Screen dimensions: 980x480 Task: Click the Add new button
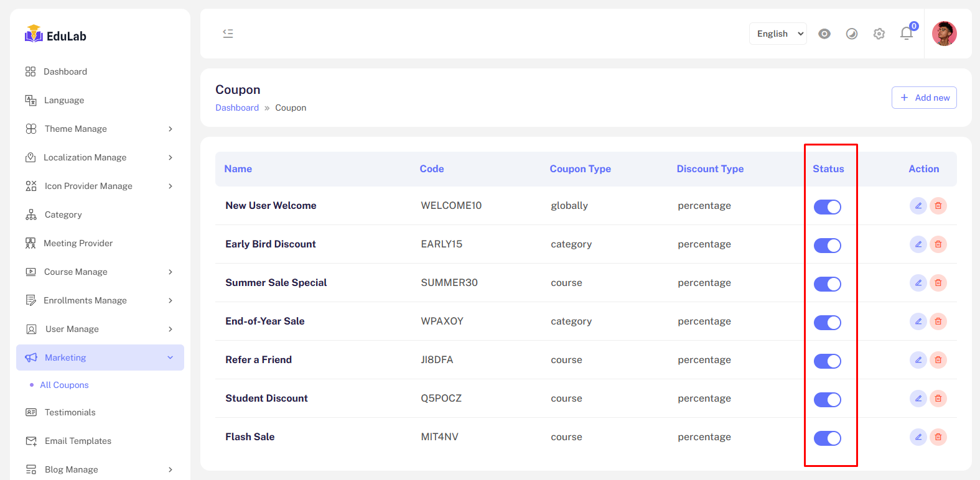(x=924, y=98)
